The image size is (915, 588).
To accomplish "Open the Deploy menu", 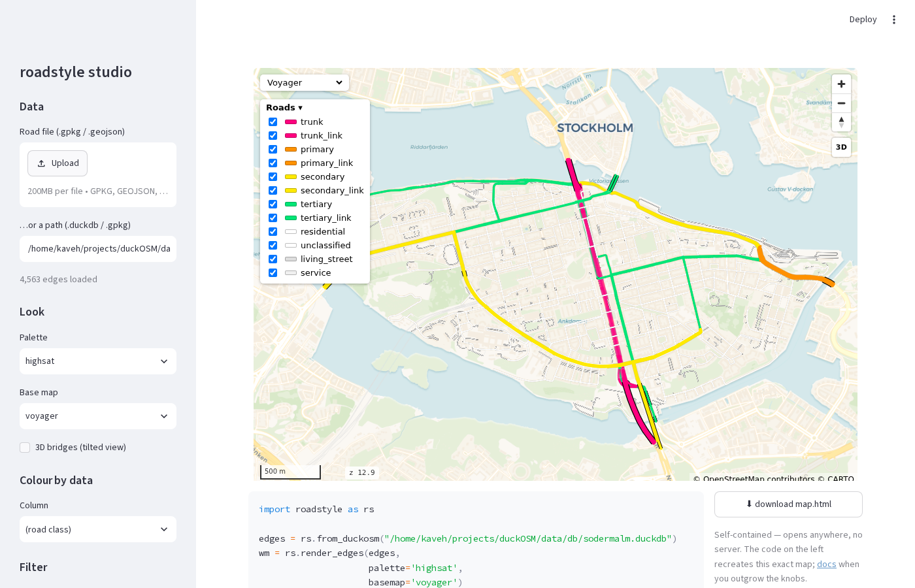I will (863, 20).
